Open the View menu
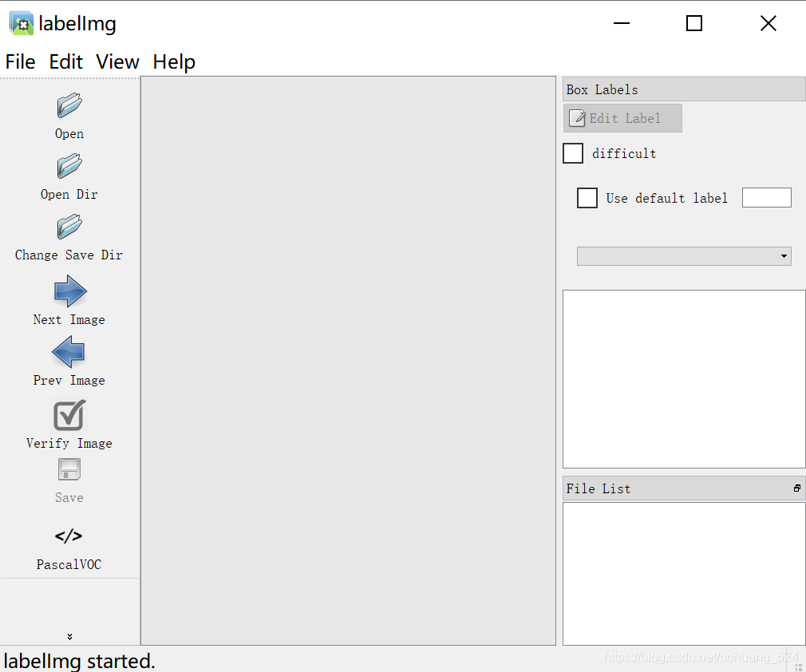Screen dimensions: 806x672 click(117, 61)
